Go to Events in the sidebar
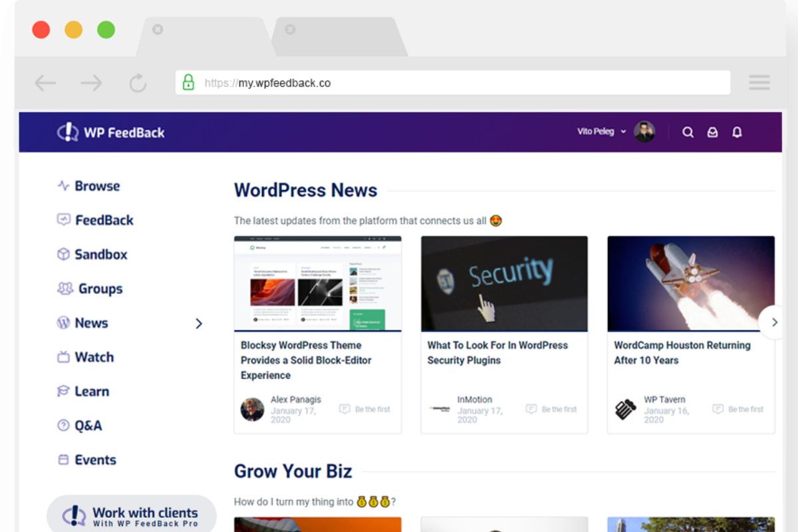This screenshot has width=798, height=532. (x=96, y=460)
